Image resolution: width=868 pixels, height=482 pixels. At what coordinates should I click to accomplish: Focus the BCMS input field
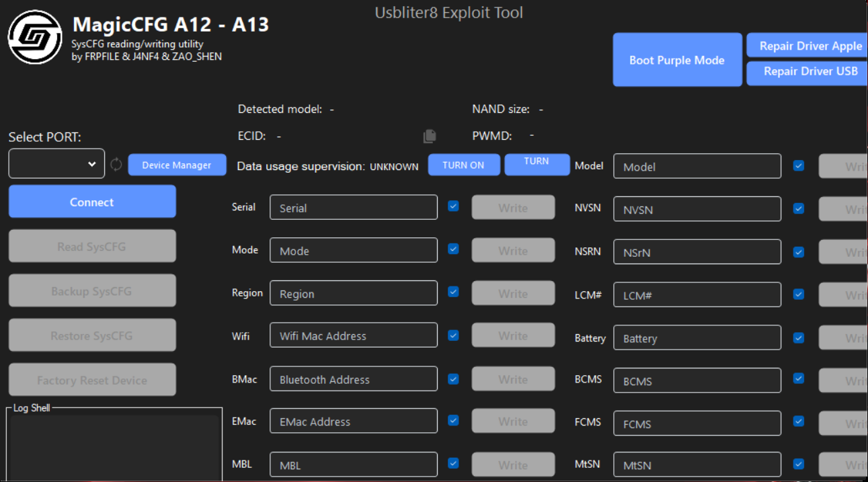tap(697, 380)
